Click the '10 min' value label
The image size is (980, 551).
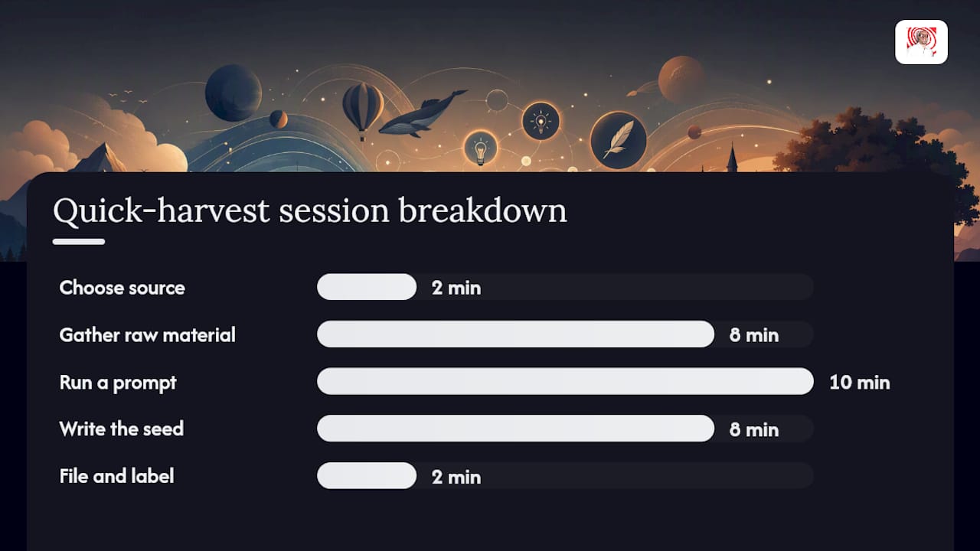860,382
